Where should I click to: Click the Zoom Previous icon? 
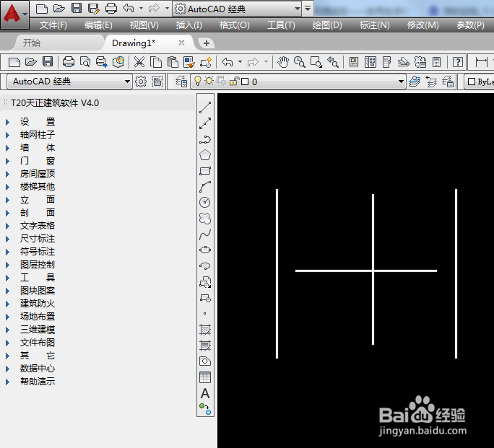(x=333, y=62)
